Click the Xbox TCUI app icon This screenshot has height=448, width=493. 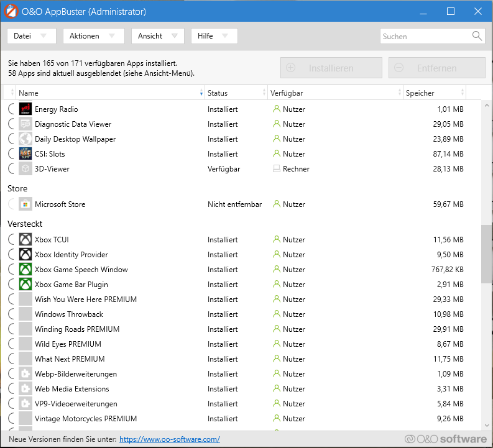pyautogui.click(x=25, y=240)
